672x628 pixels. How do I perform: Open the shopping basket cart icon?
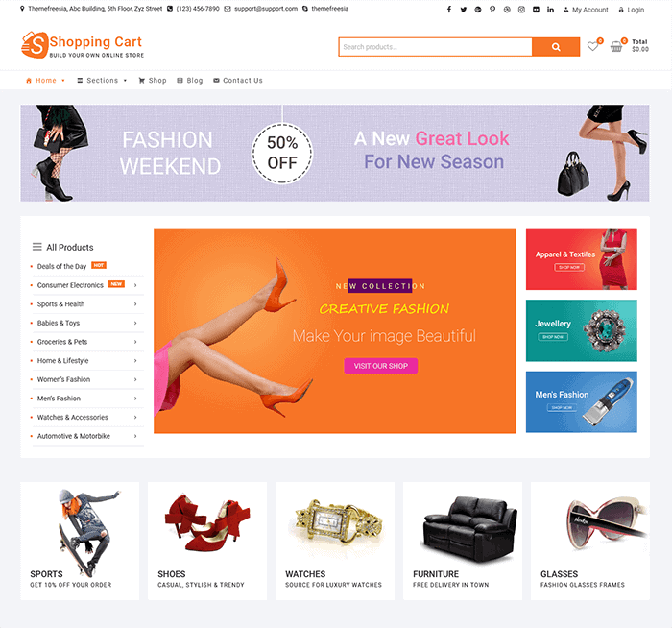point(616,46)
